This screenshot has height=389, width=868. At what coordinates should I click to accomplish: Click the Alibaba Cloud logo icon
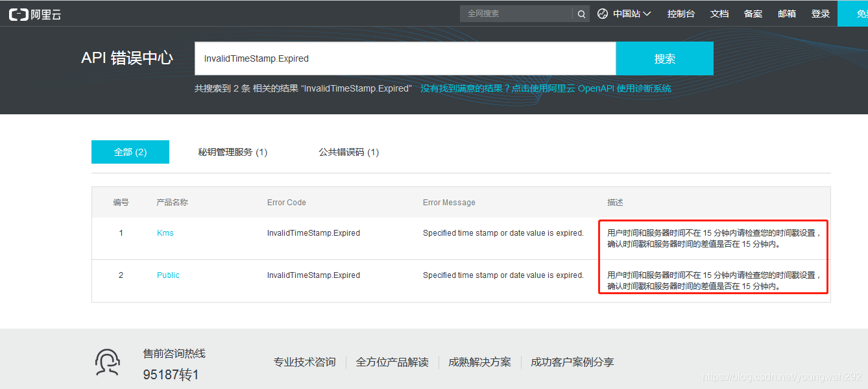(x=18, y=13)
